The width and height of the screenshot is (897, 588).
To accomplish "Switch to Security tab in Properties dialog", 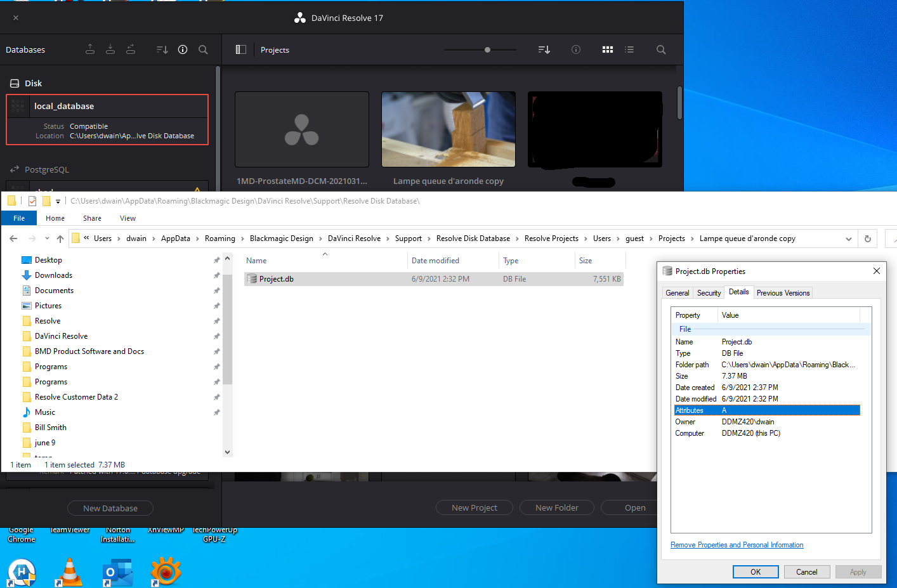I will (709, 293).
